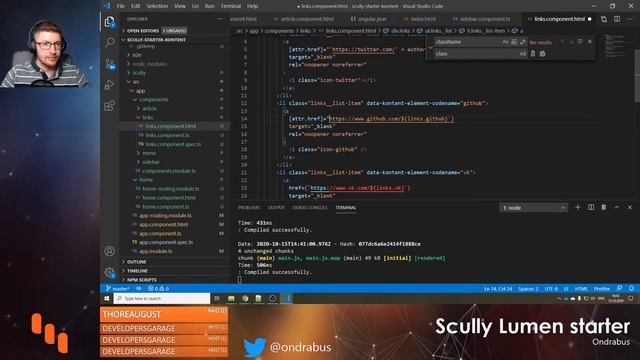Open the Manage gear icon
The width and height of the screenshot is (640, 360).
coord(109,272)
